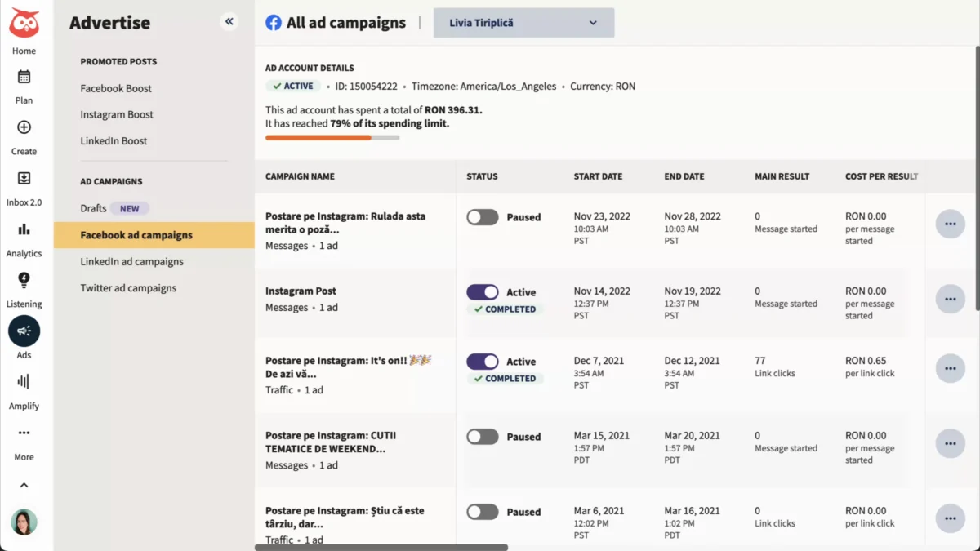Click the NEW badge next to Drafts
This screenshot has width=980, height=551.
click(130, 208)
